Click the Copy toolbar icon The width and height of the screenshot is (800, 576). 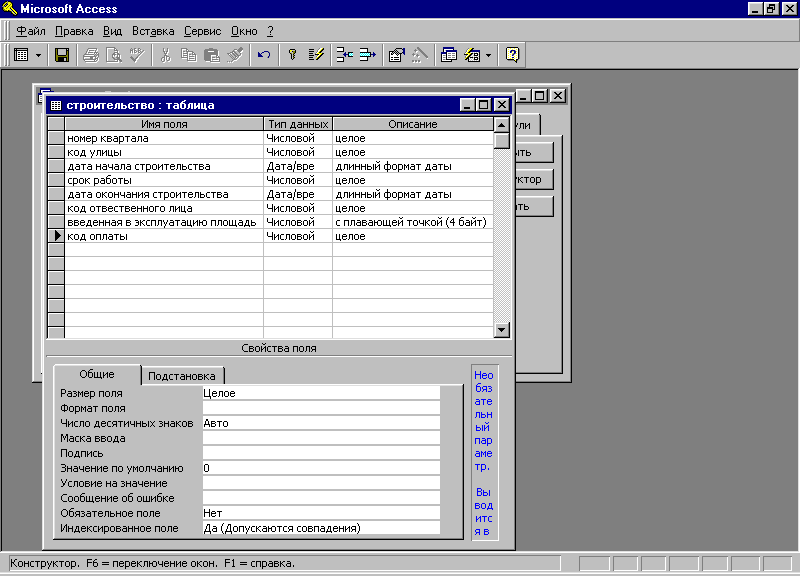pos(188,55)
